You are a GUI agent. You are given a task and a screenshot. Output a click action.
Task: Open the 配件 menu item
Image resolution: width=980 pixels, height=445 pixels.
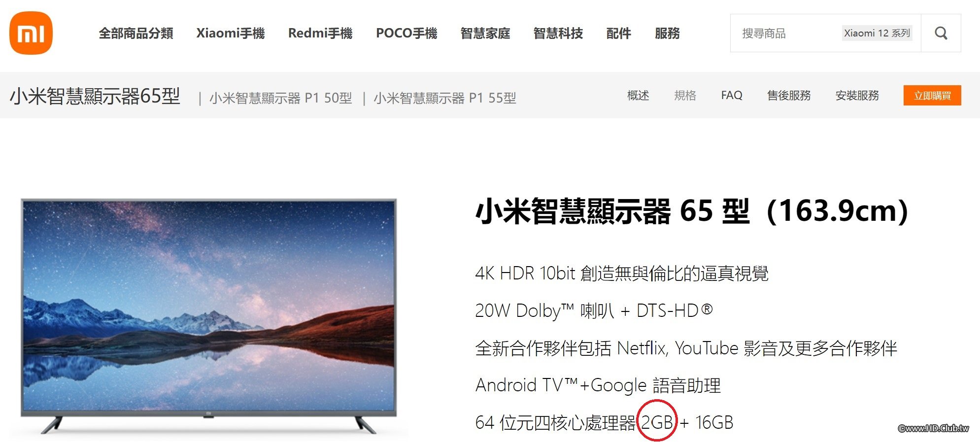(619, 34)
